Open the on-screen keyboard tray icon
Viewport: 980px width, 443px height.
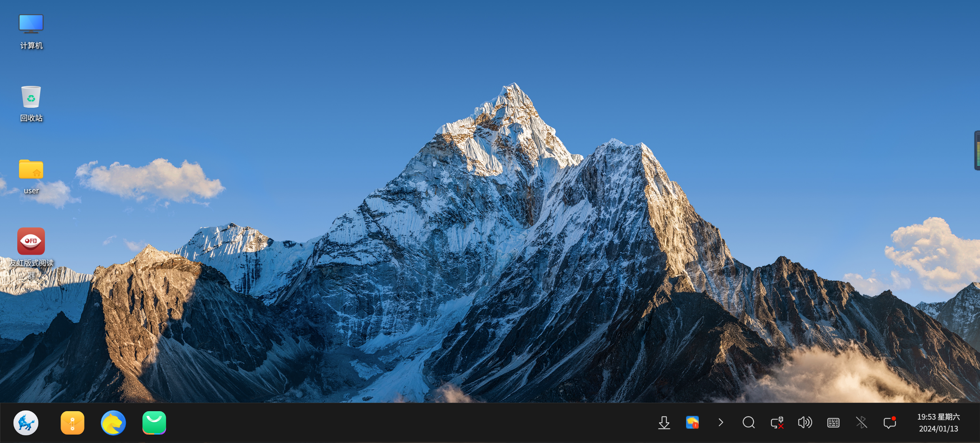833,423
